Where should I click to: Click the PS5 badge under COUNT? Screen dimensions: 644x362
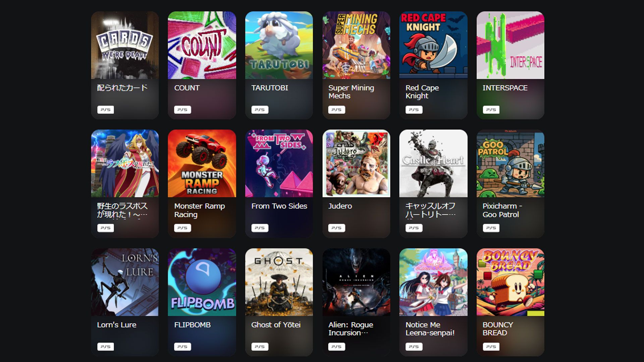pyautogui.click(x=182, y=110)
